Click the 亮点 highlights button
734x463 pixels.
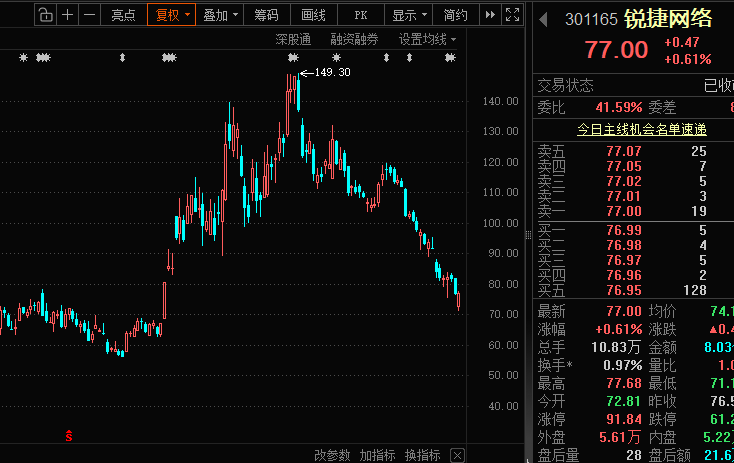(x=123, y=15)
